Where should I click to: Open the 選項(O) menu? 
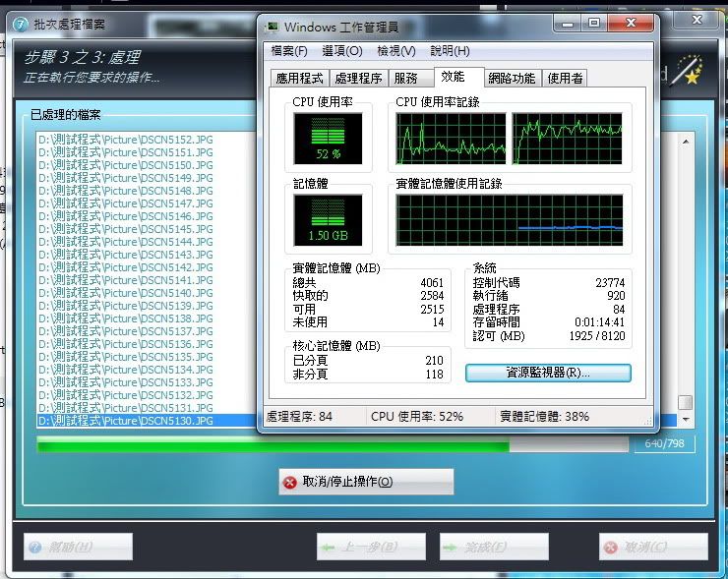(342, 51)
